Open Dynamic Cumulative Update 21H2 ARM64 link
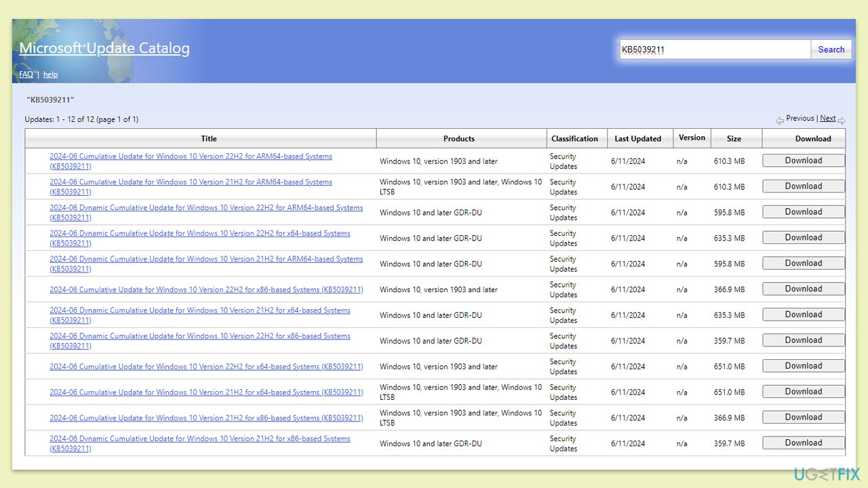868x488 pixels. tap(206, 264)
